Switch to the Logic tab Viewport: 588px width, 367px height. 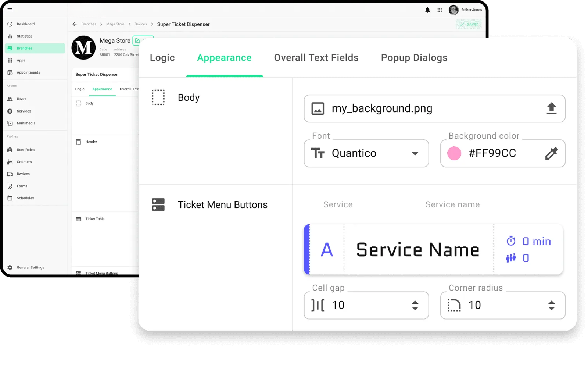[162, 58]
